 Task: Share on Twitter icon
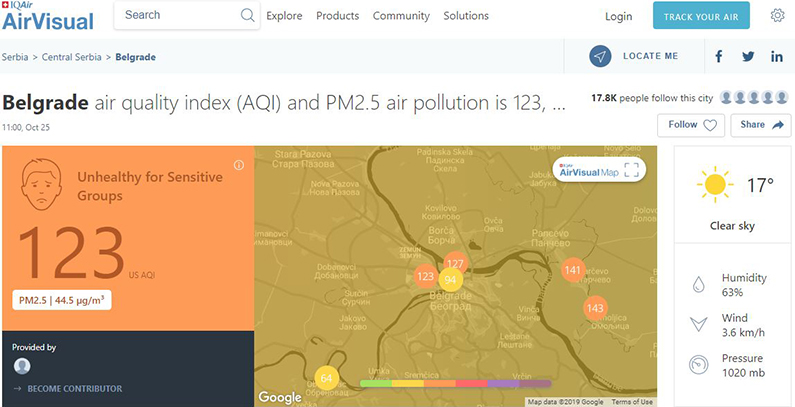point(748,57)
